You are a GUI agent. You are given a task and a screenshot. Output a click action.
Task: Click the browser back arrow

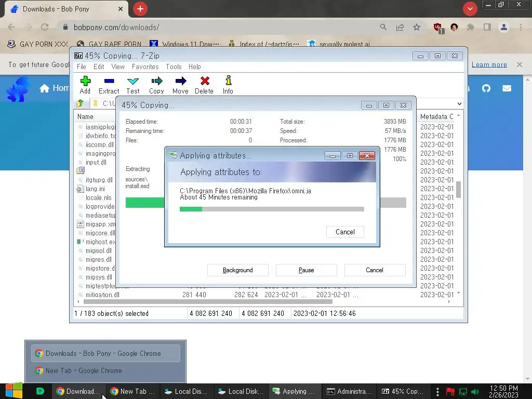(x=11, y=27)
